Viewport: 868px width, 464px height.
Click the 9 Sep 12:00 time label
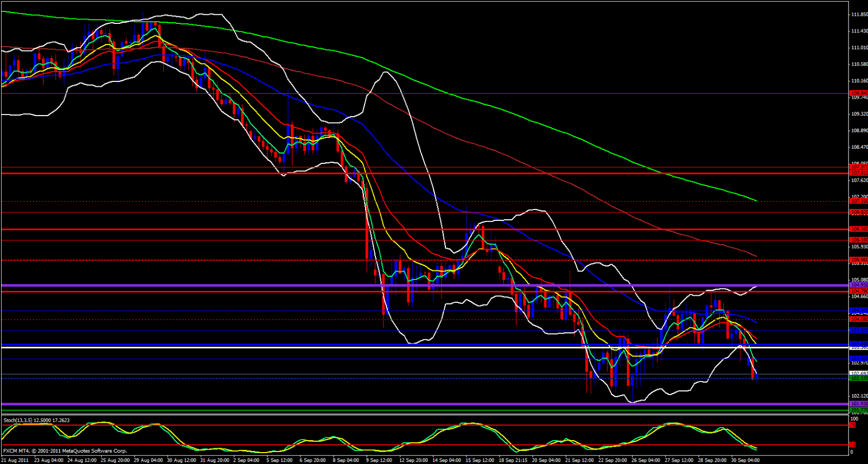[x=379, y=460]
